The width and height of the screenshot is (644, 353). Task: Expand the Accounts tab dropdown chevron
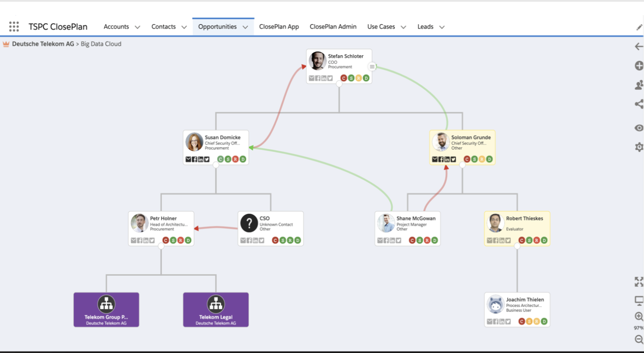tap(137, 27)
